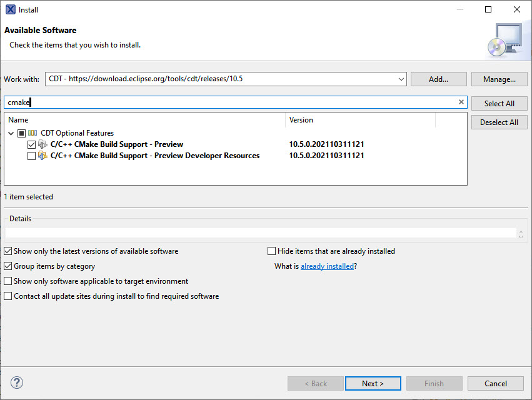Open the already installed link
Screen dimensions: 532x400
pyautogui.click(x=327, y=266)
